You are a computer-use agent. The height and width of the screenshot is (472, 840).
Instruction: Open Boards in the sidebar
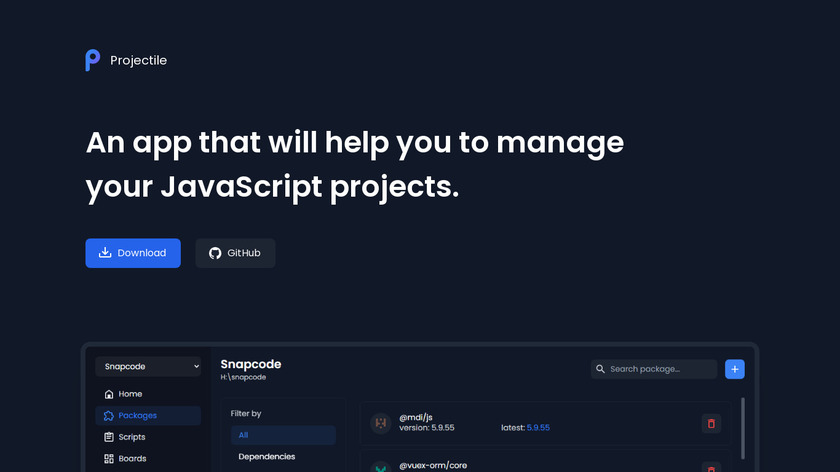click(x=148, y=459)
